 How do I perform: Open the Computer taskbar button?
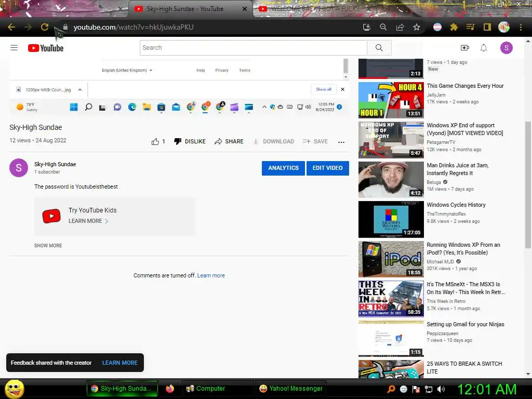(219, 389)
